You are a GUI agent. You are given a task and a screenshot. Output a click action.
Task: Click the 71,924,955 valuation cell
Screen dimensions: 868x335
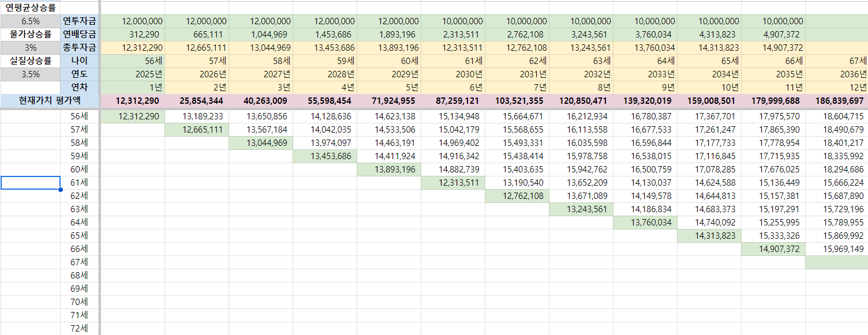coord(389,100)
